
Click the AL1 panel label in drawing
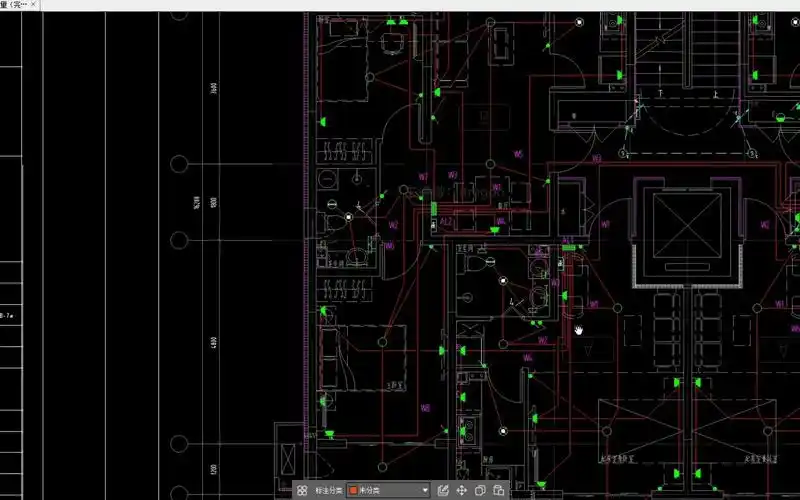point(568,240)
